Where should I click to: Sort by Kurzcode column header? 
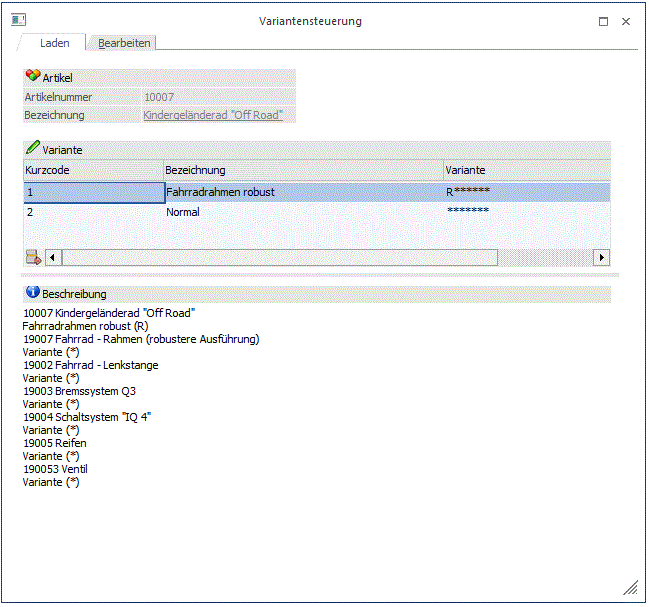93,170
